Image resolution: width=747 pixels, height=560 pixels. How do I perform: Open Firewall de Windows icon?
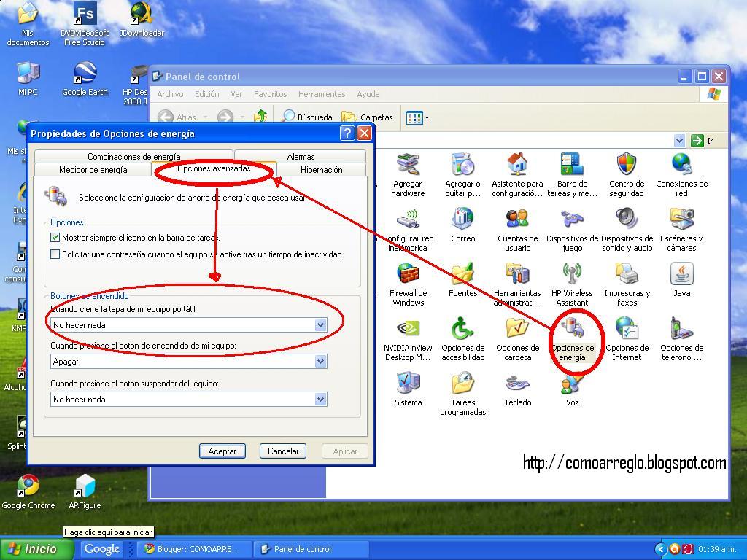pyautogui.click(x=408, y=274)
